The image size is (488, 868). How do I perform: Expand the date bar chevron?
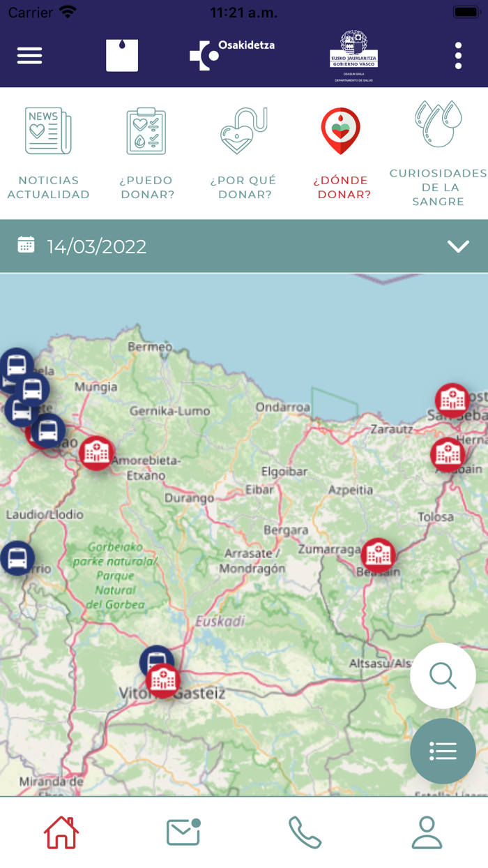click(x=458, y=246)
